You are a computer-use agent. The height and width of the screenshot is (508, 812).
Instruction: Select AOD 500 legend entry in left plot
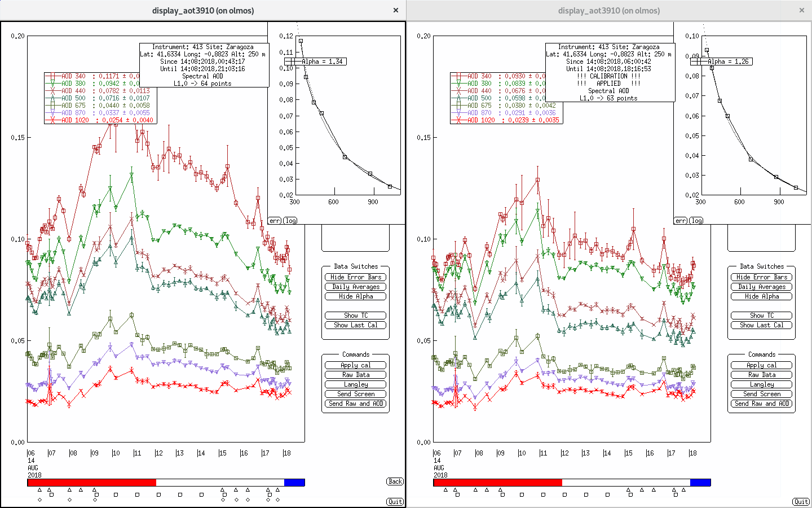coord(98,98)
